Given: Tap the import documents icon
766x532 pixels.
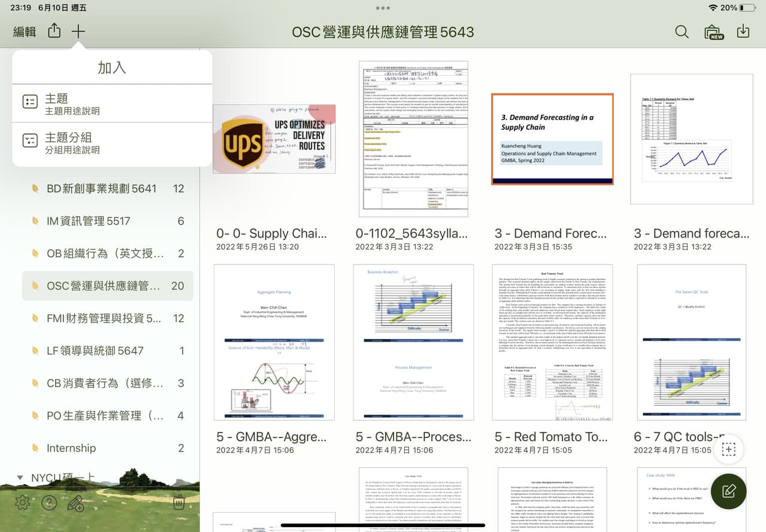Looking at the screenshot, I should (743, 31).
